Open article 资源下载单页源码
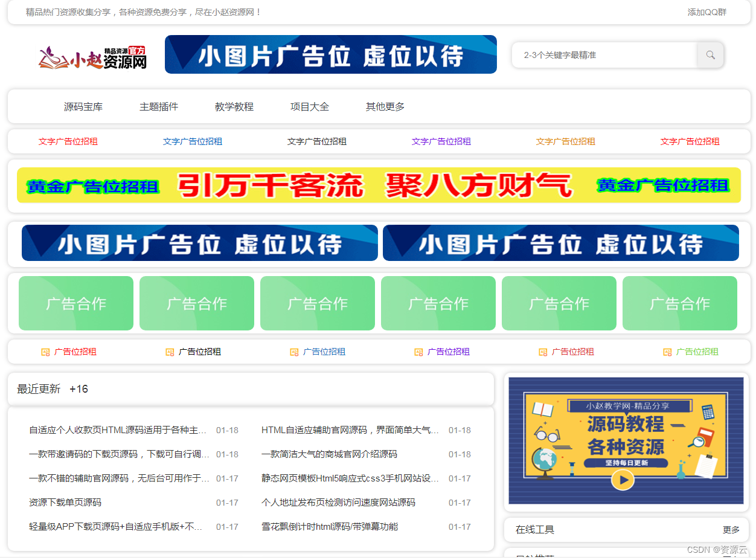Screen dimensions: 756x560 (65, 503)
